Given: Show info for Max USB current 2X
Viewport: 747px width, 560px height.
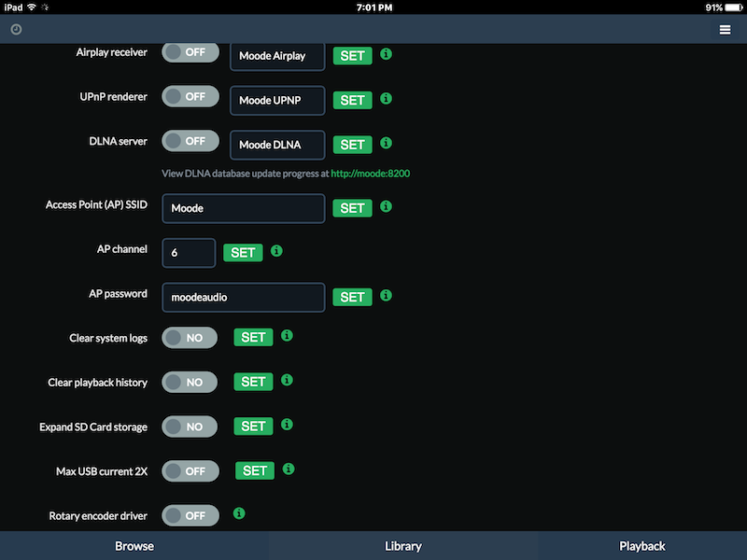Looking at the screenshot, I should click(x=289, y=469).
